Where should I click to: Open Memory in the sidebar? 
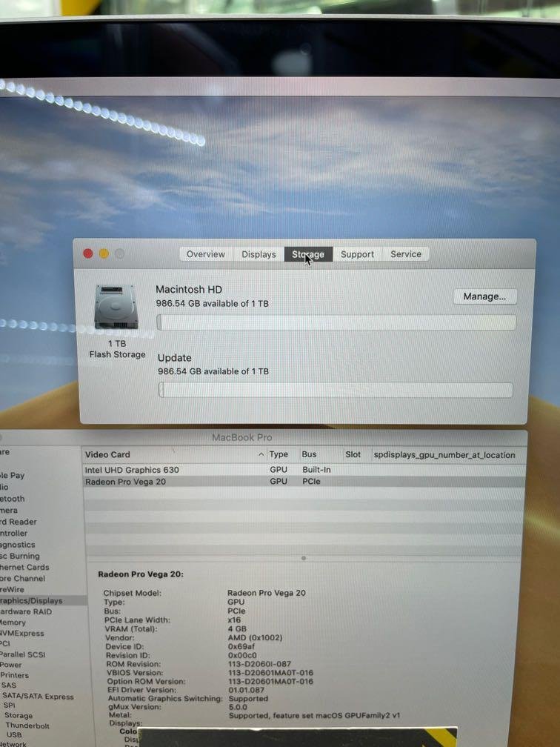pos(13,622)
